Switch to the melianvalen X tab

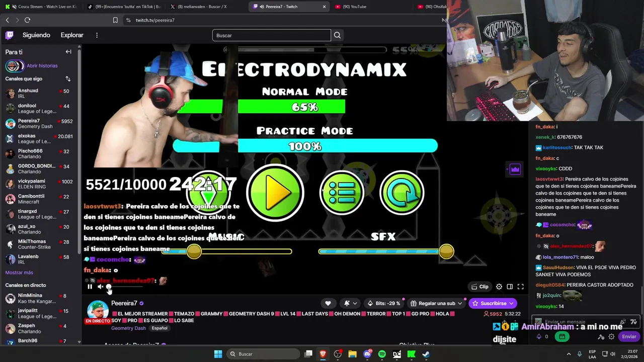pyautogui.click(x=206, y=7)
